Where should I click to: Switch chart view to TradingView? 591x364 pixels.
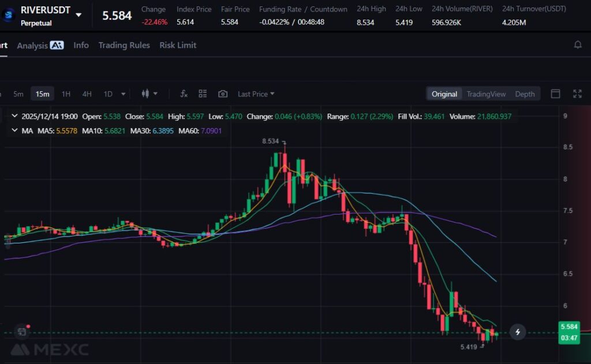[486, 94]
